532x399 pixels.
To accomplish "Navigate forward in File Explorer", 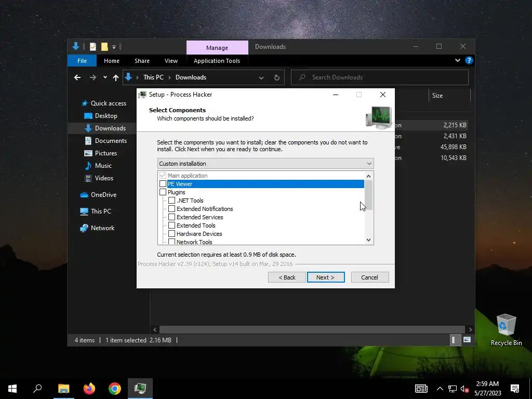I will (x=92, y=78).
